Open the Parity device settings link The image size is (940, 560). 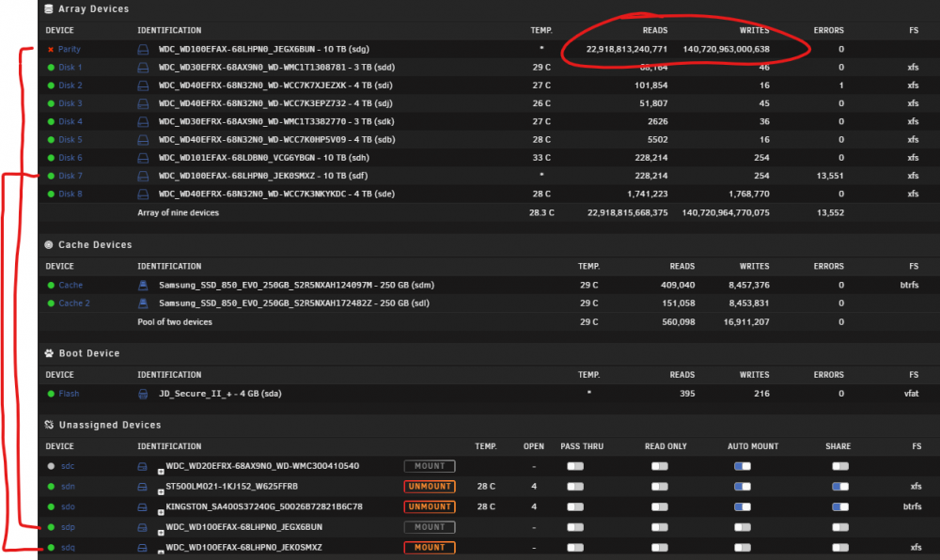(x=69, y=50)
